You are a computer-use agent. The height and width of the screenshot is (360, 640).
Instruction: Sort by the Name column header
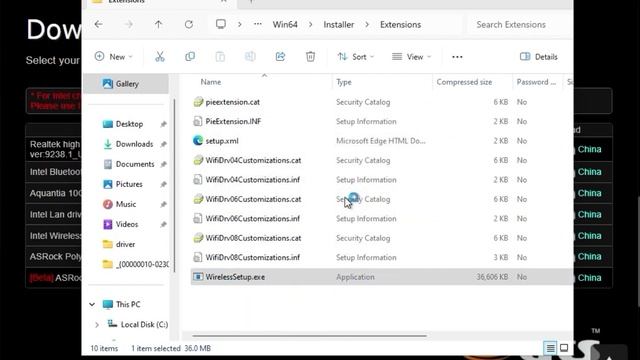211,82
